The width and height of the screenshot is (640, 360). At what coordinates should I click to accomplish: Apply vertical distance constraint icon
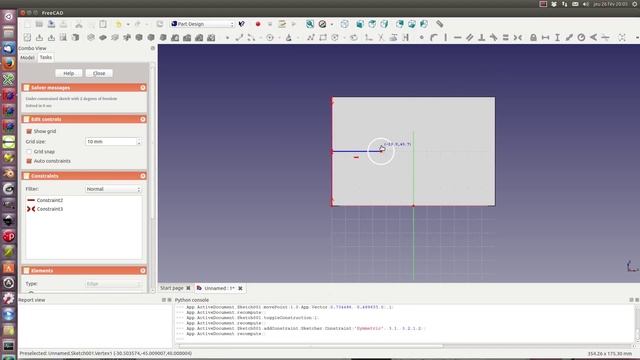tap(557, 38)
